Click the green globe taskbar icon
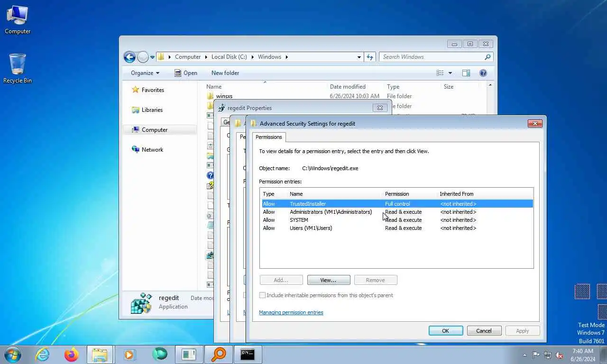The width and height of the screenshot is (607, 364). (x=160, y=355)
